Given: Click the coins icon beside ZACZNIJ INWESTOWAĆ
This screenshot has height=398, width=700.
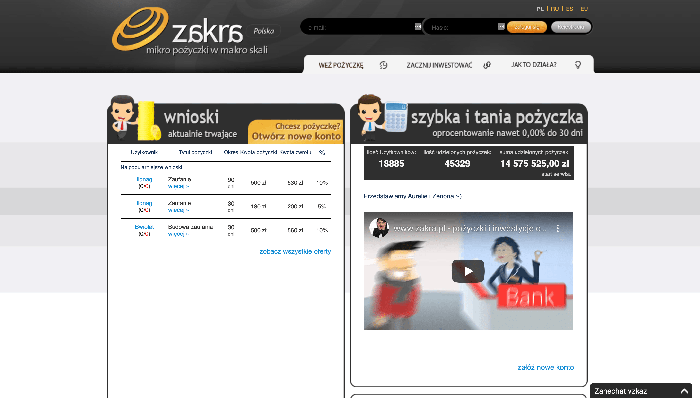Looking at the screenshot, I should pos(487,65).
